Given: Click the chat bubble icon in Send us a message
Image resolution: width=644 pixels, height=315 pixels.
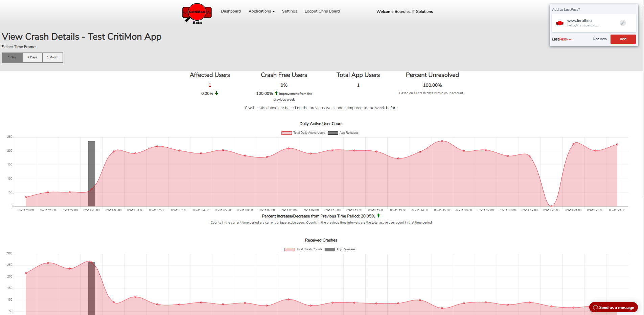Looking at the screenshot, I should coord(595,308).
